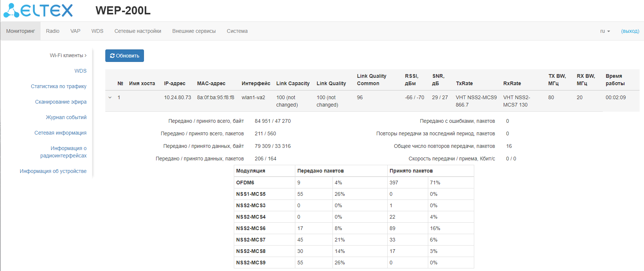
Task: Select the Внешние сервисы tab
Action: pos(194,31)
